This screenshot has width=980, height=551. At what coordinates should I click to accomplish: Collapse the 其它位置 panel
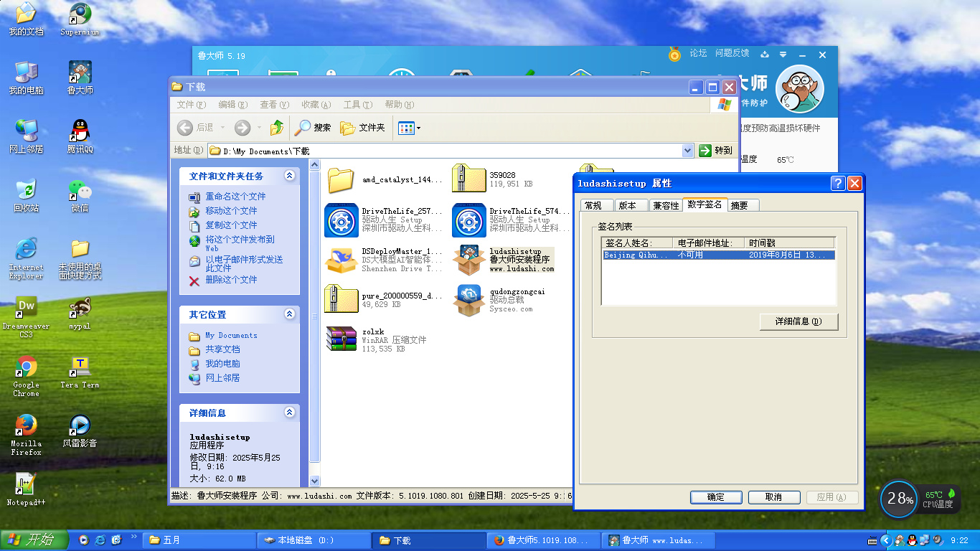click(x=290, y=314)
